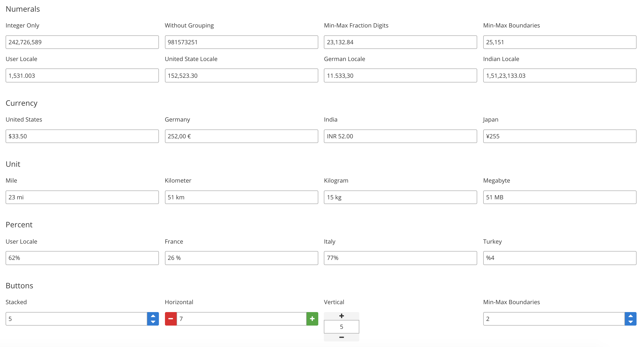Click the Vertical buttons value field
The image size is (644, 347).
click(x=341, y=327)
